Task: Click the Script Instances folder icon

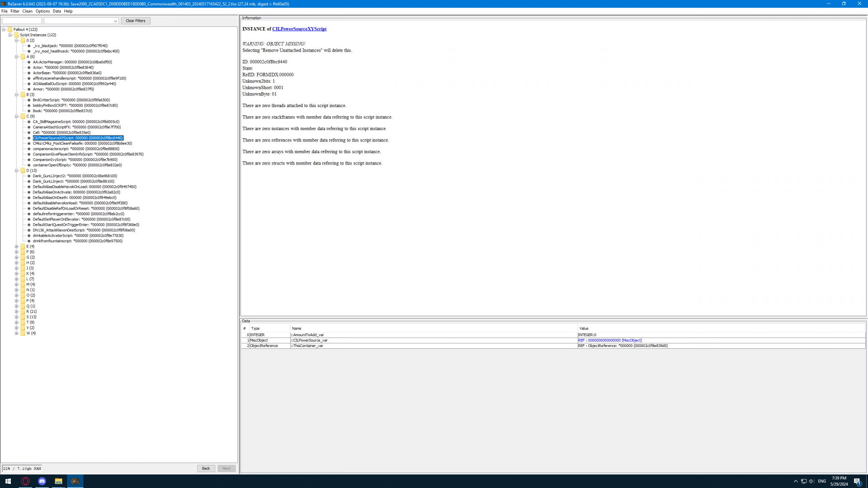Action: coord(16,35)
